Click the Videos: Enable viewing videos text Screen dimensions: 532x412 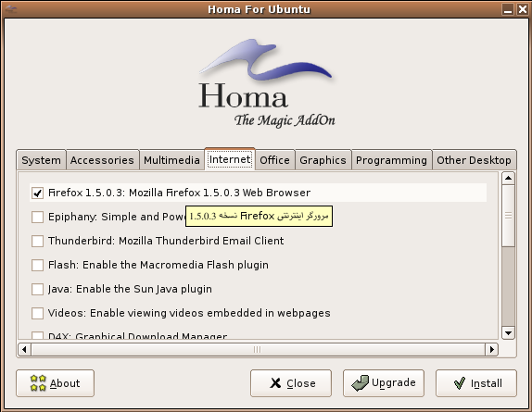(x=189, y=313)
